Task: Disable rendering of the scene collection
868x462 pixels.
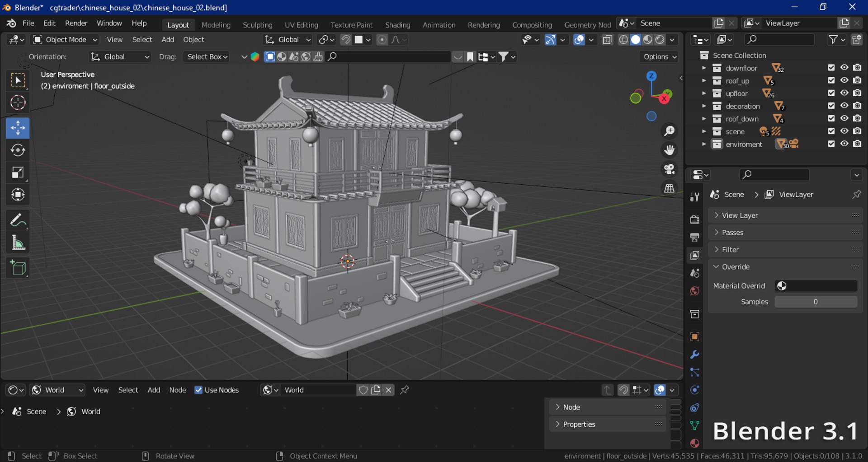Action: pyautogui.click(x=857, y=131)
